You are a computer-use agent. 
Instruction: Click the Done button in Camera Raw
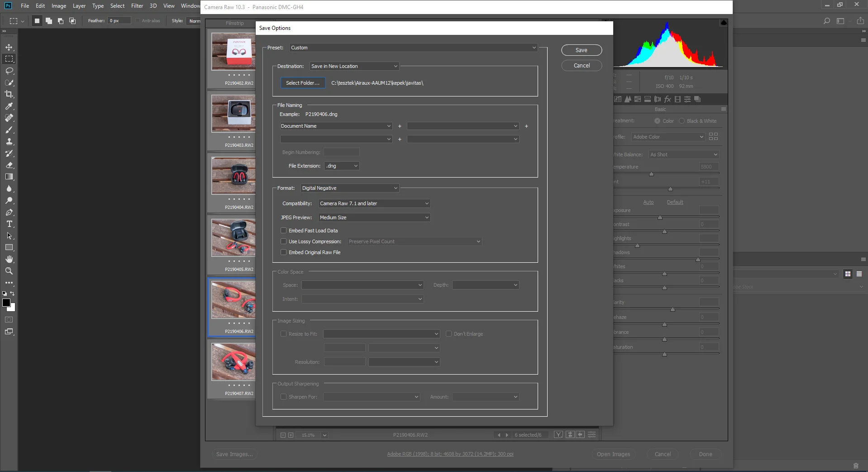(x=706, y=454)
